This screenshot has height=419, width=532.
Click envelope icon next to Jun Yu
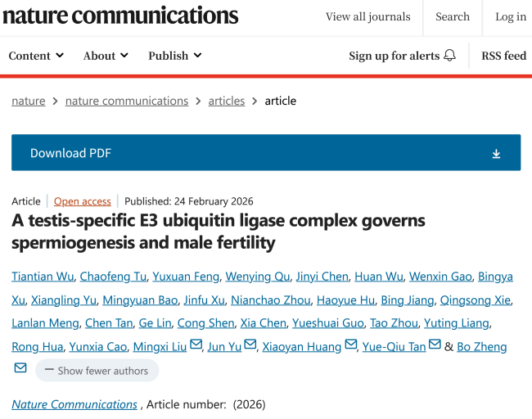[x=250, y=345]
